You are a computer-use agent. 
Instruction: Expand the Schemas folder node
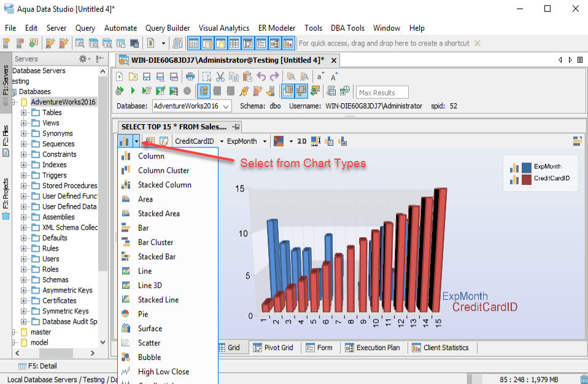click(x=23, y=280)
